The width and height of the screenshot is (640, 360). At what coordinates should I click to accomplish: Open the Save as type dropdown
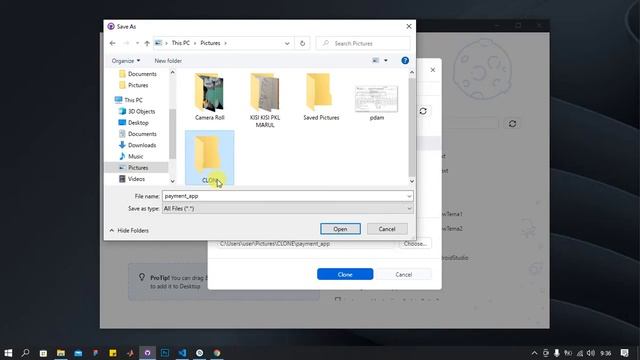pos(288,209)
